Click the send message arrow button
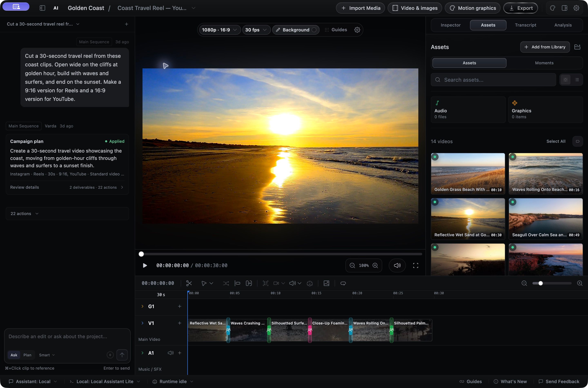Viewport: 588px width, 388px height. [122, 355]
